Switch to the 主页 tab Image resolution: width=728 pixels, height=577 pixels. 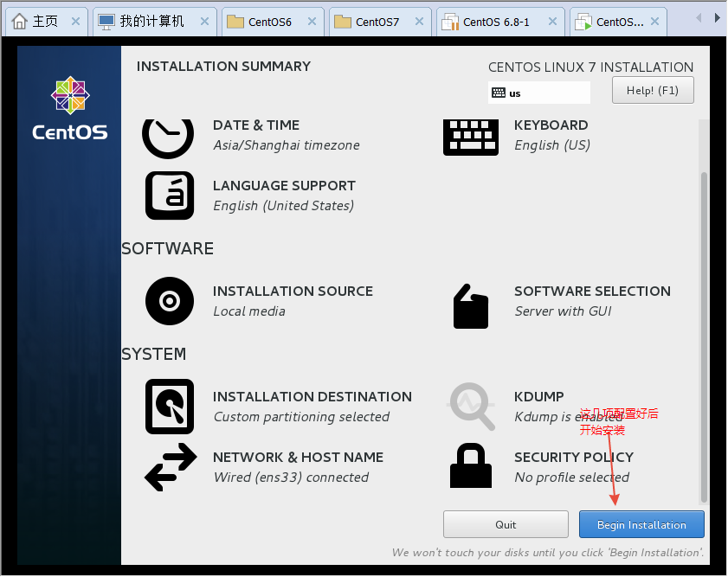point(45,22)
